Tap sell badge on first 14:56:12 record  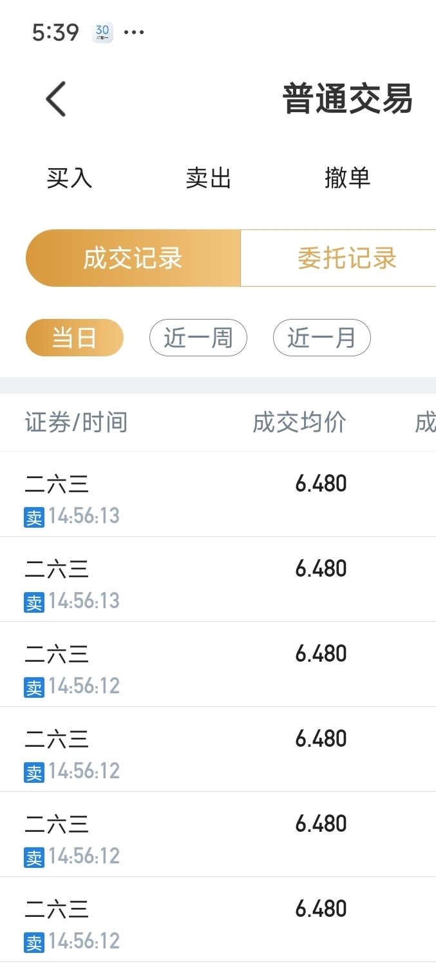point(34,687)
